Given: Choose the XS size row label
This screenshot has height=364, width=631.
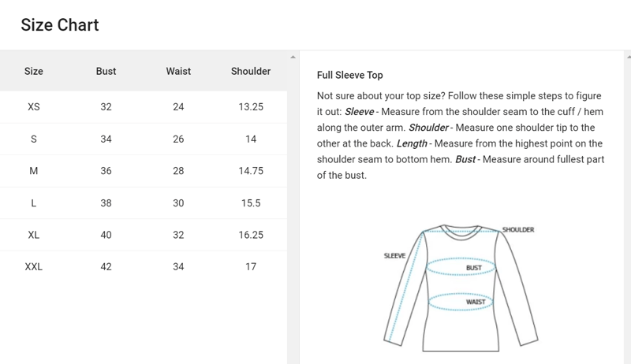Looking at the screenshot, I should point(34,106).
